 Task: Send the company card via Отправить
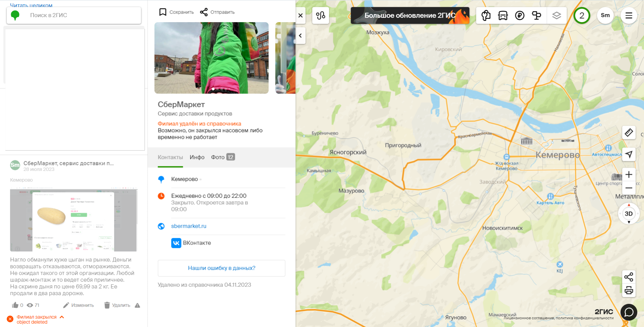point(217,12)
